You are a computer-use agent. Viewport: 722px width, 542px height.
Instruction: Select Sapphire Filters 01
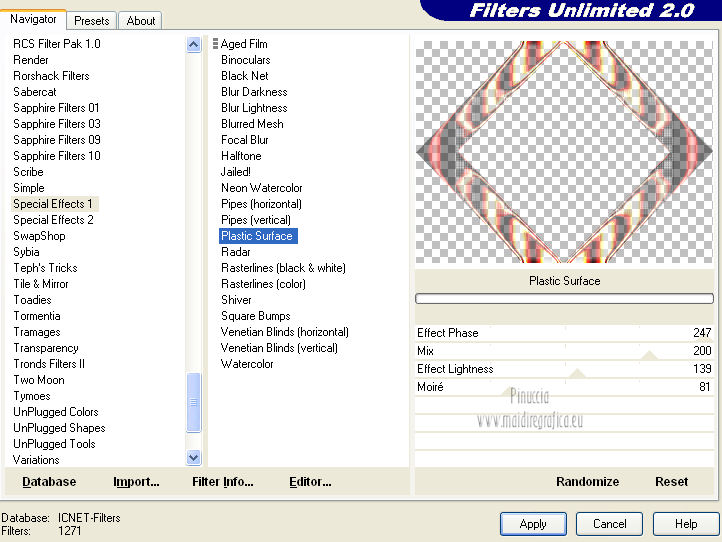[56, 108]
